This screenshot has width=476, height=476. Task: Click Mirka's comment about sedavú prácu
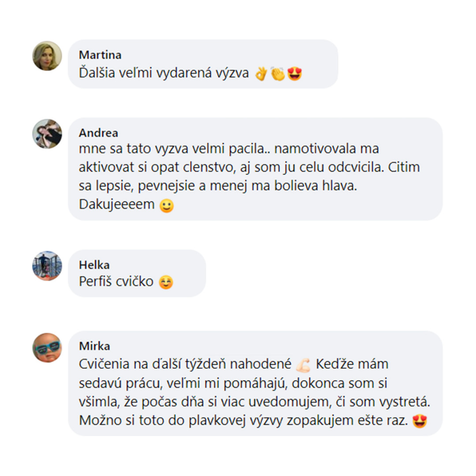point(254,392)
